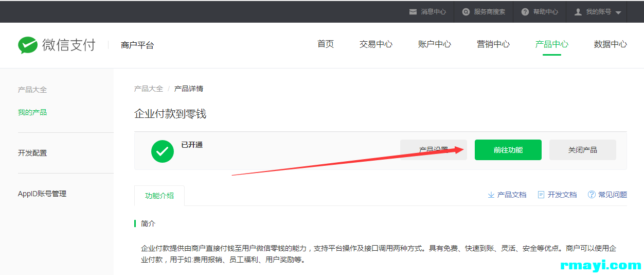Click the 产品文档 download arrow icon
The image size is (644, 275).
[491, 195]
